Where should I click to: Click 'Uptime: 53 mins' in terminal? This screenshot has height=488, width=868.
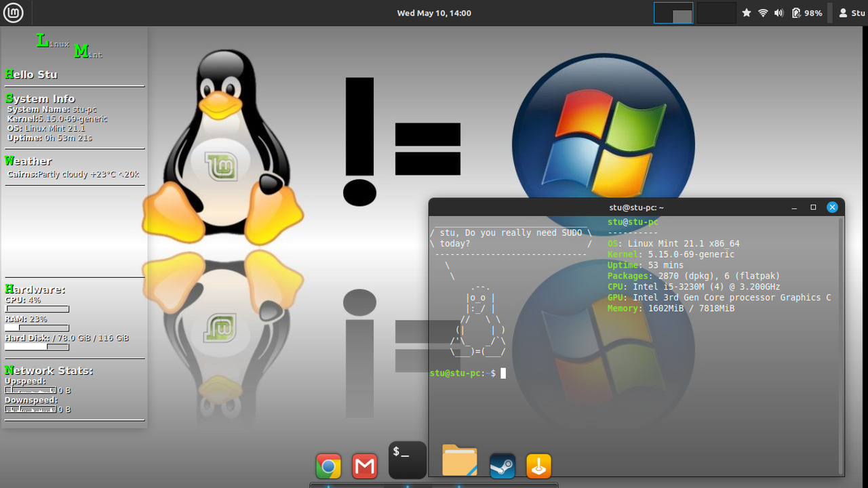click(646, 265)
